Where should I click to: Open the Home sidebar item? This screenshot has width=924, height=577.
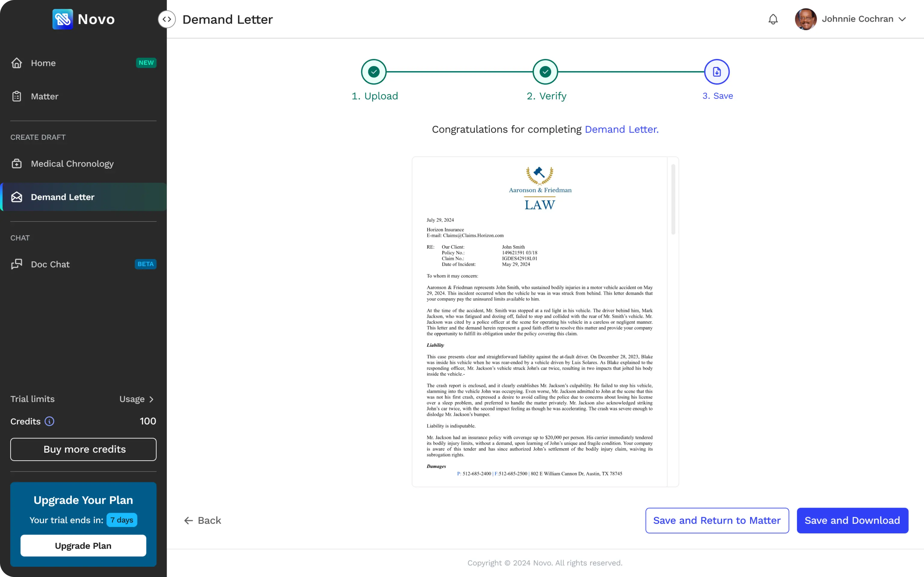coord(43,63)
